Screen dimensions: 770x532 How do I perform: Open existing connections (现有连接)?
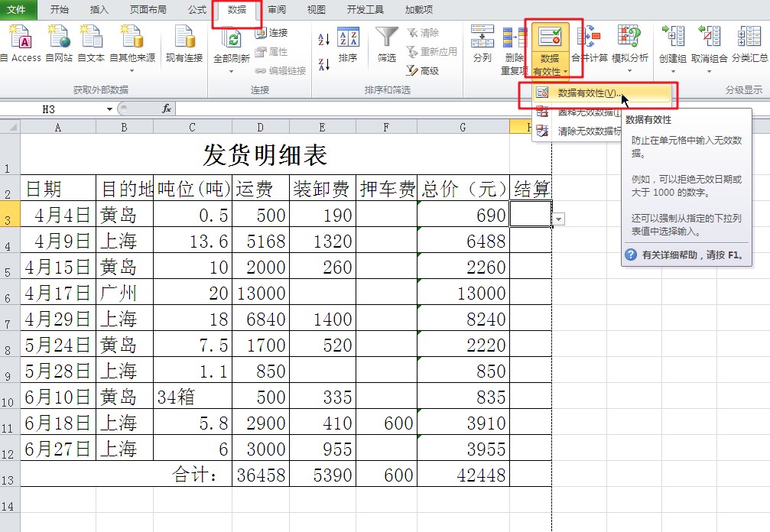[184, 44]
